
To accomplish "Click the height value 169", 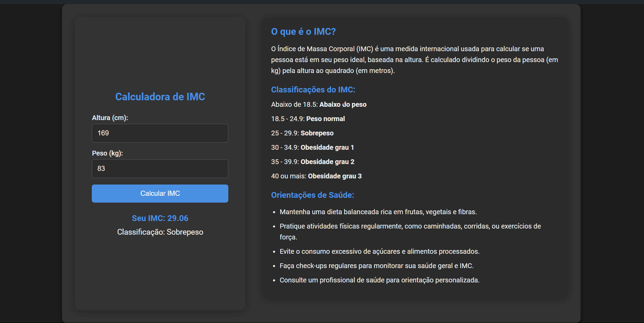I will coord(103,133).
